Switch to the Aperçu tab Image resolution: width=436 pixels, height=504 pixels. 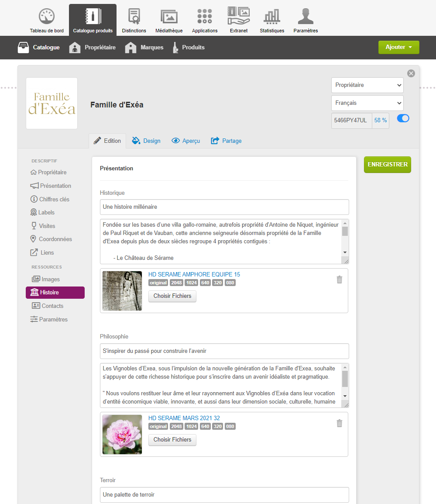tap(186, 141)
